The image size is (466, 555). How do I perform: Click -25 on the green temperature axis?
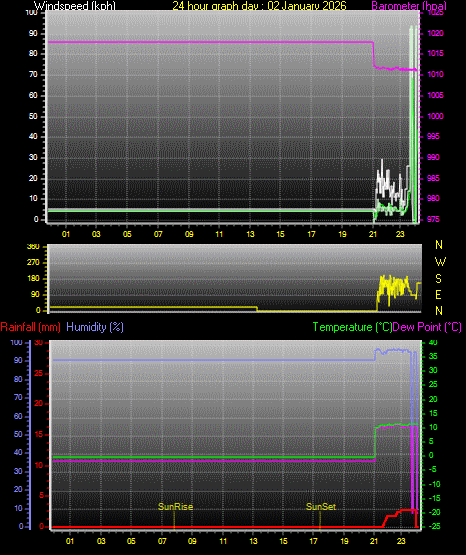coord(435,526)
